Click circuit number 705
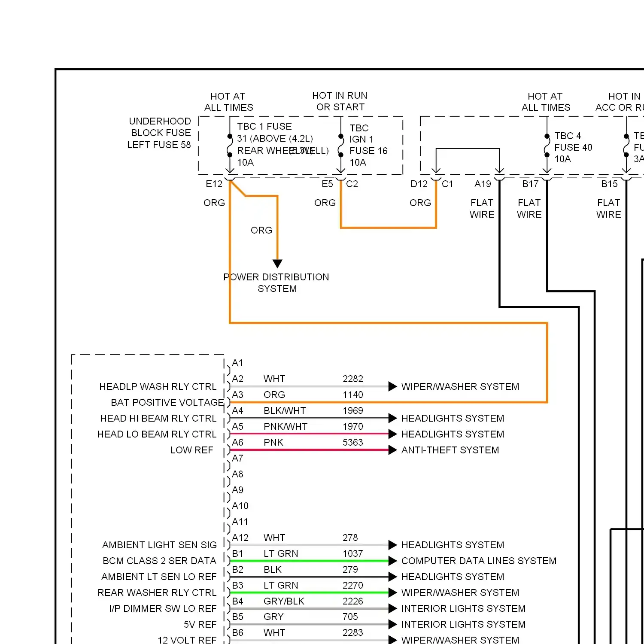Screen dimensions: 644x644 [350, 617]
